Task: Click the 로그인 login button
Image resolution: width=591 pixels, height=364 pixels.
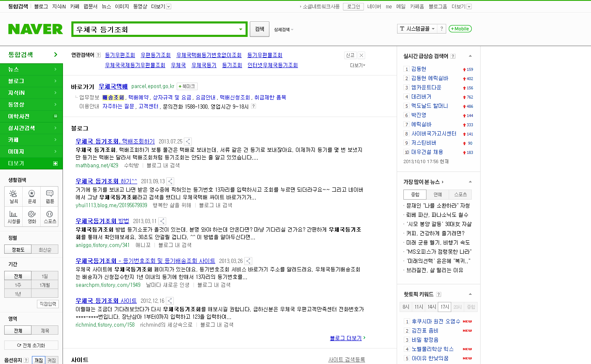Action: pos(354,6)
